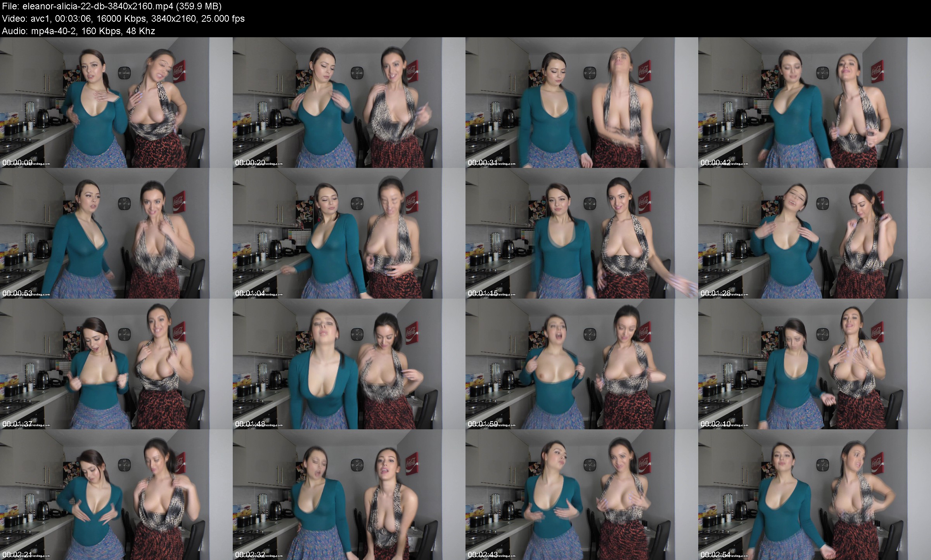This screenshot has width=931, height=560.
Task: Click the thumbnail timestamped 00:00:09
Action: [x=116, y=102]
